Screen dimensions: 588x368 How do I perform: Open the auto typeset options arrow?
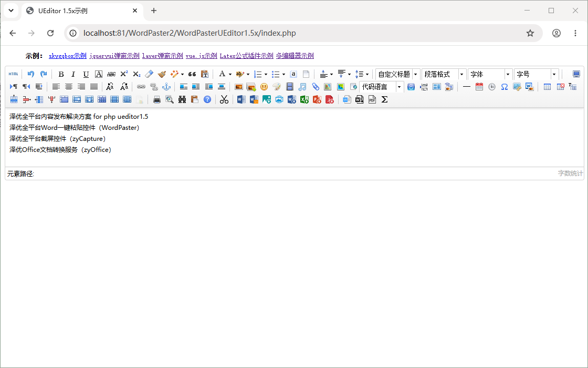[182, 74]
